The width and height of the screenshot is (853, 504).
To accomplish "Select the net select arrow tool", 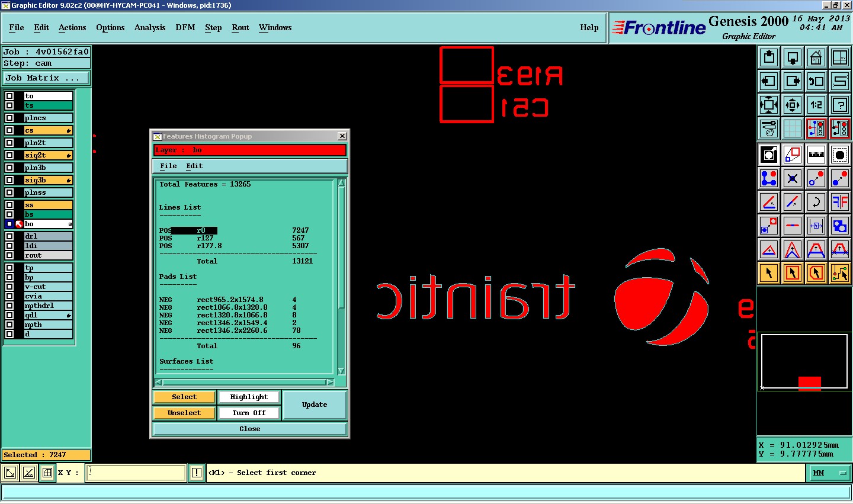I will 840,273.
